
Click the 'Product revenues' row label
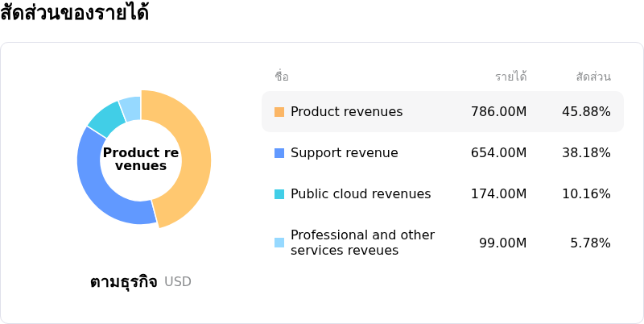tap(347, 112)
